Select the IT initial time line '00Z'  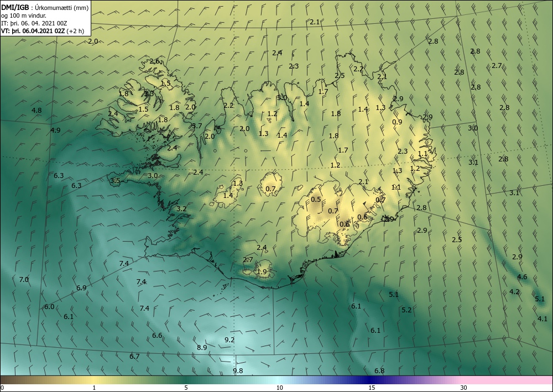34,23
